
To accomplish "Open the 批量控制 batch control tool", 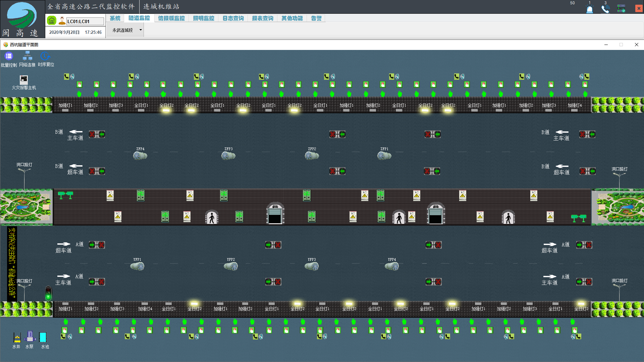I will [x=9, y=57].
